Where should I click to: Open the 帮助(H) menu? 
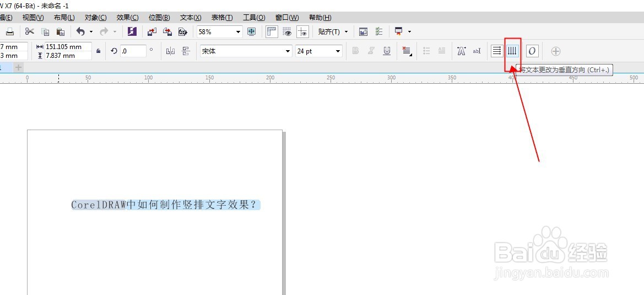point(320,18)
